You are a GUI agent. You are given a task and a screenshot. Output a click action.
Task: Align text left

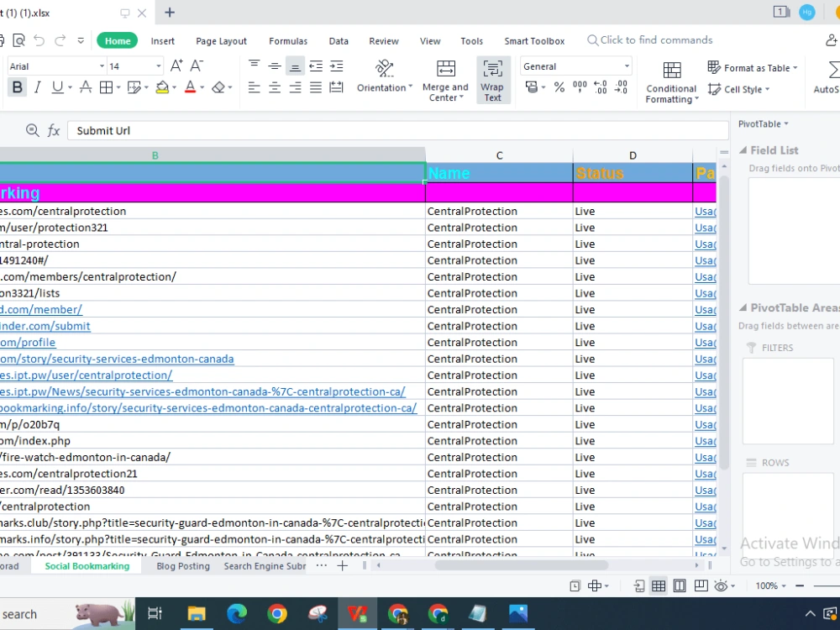pos(254,87)
